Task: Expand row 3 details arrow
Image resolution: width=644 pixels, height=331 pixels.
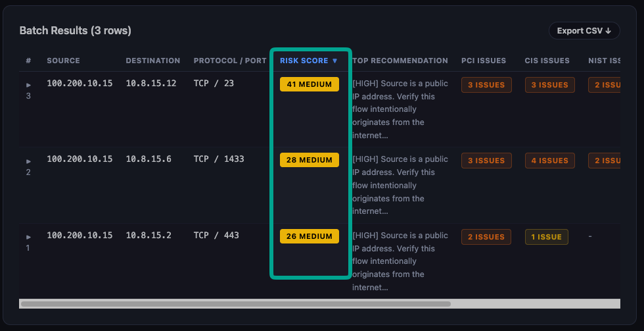Action: point(28,85)
